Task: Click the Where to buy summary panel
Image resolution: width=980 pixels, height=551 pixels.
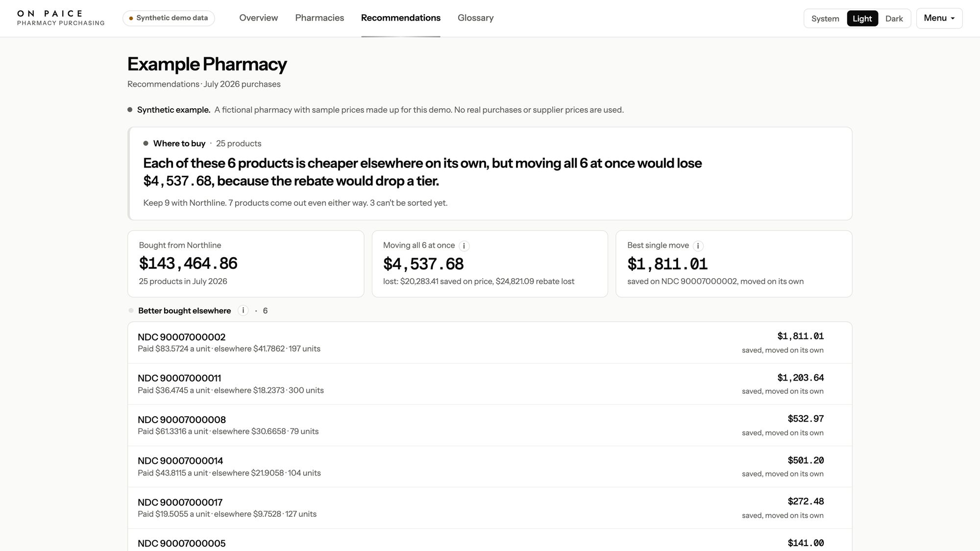Action: click(490, 173)
